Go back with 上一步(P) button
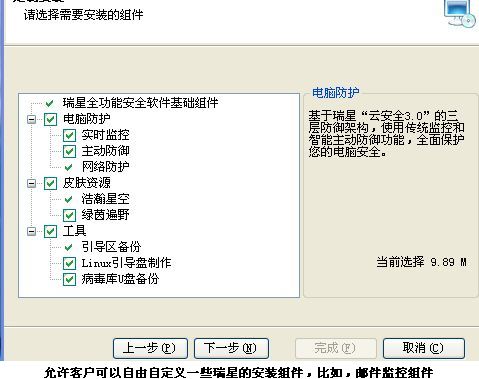 [150, 348]
